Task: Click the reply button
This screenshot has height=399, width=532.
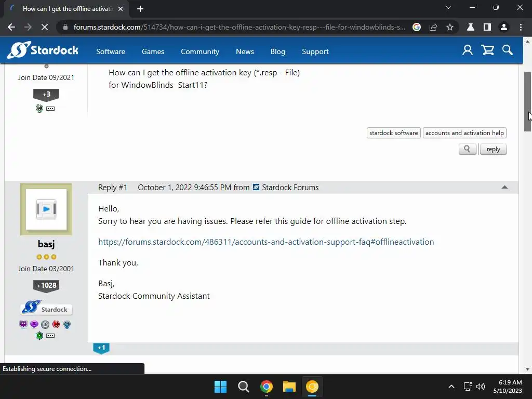Action: pos(493,149)
